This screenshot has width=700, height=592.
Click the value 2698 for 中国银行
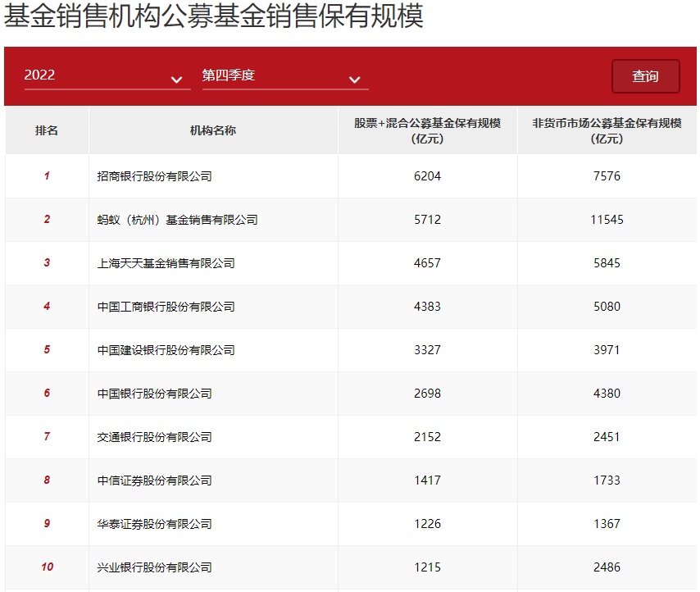pyautogui.click(x=427, y=394)
